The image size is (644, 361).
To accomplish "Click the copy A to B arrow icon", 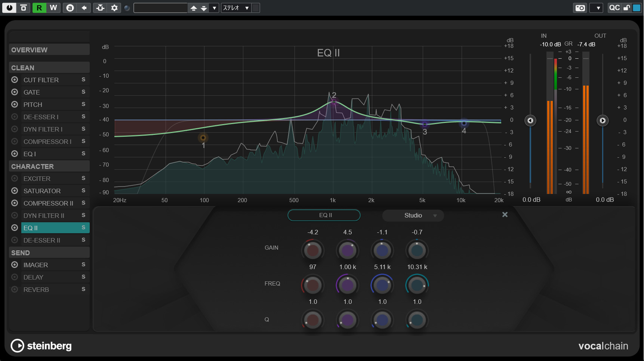I will click(84, 7).
